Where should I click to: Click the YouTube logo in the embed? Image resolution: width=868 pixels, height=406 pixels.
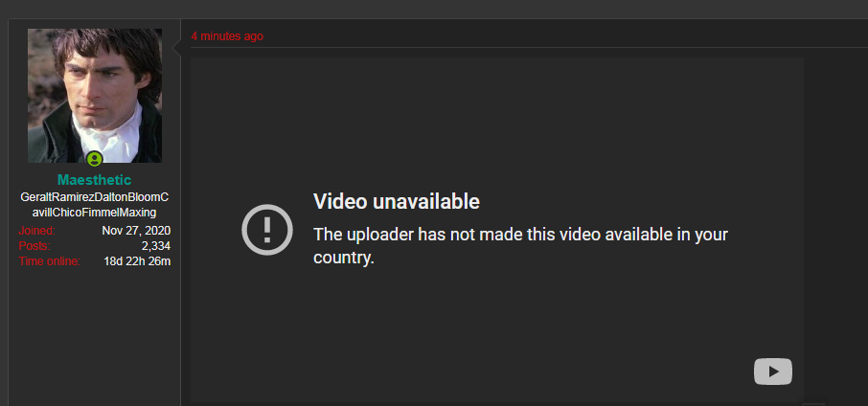click(773, 372)
